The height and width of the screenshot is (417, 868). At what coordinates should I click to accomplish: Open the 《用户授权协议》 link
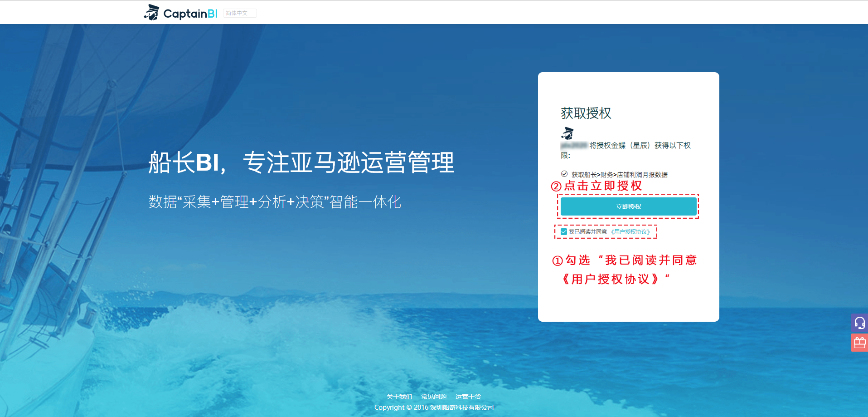pyautogui.click(x=630, y=232)
